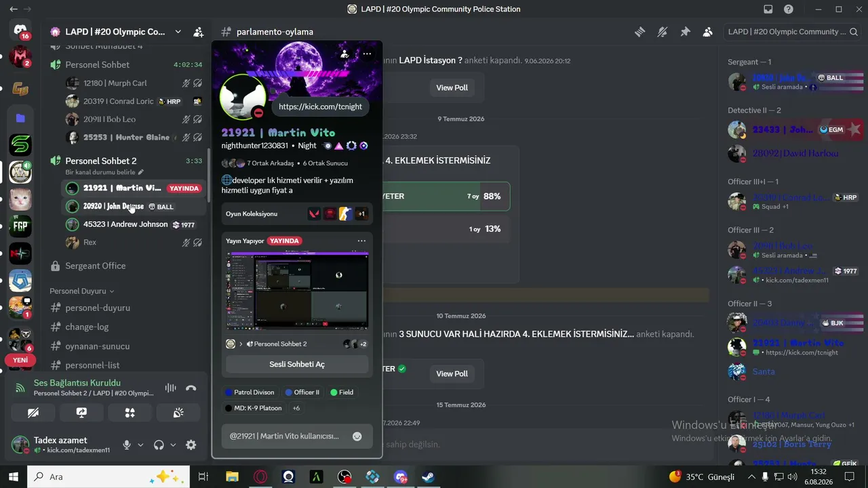Open Opera GX browser from taskbar
The height and width of the screenshot is (488, 868).
point(260,476)
